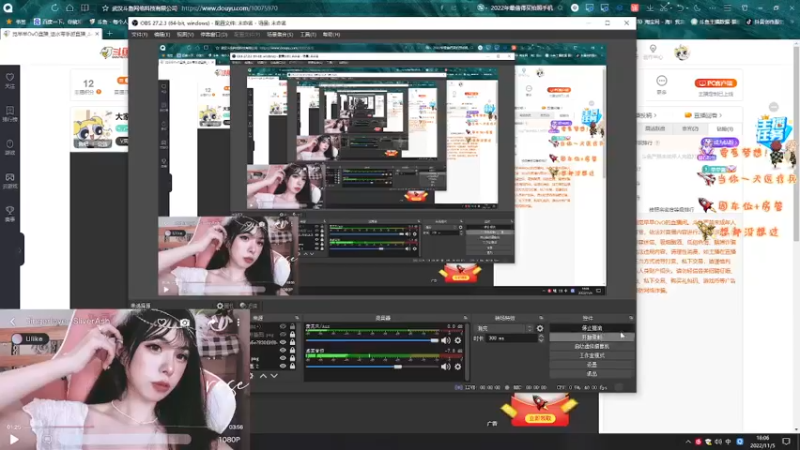The image size is (800, 450).
Task: Click 启动虚拟摄像机 button in OBS
Action: click(592, 346)
